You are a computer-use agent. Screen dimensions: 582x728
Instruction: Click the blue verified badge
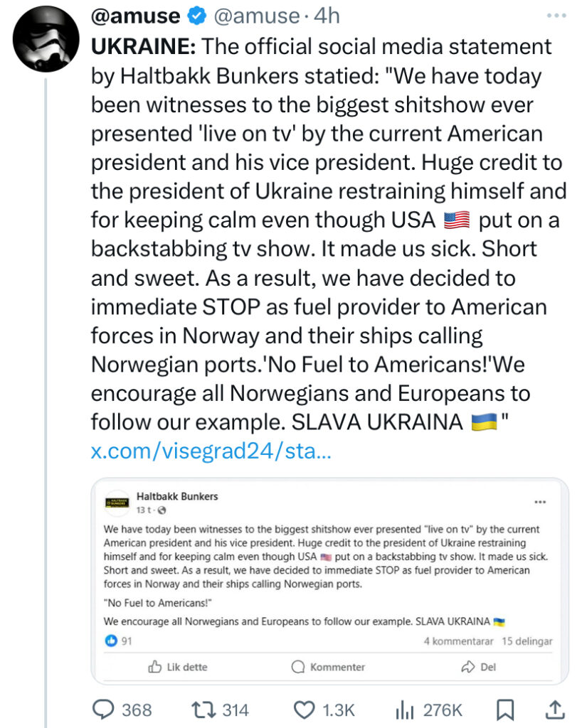coord(196,16)
